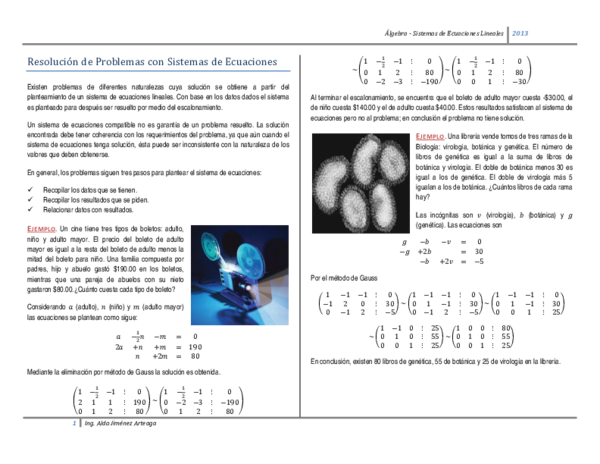The height and width of the screenshot is (464, 600).
Task: Click the blue page number in the footer
Action: point(74,424)
